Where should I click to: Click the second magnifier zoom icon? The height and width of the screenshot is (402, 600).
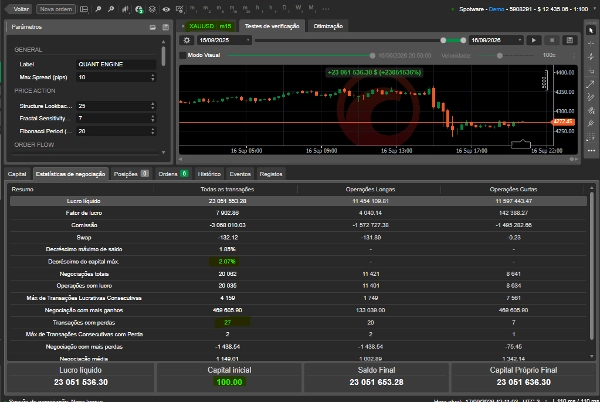(111, 9)
